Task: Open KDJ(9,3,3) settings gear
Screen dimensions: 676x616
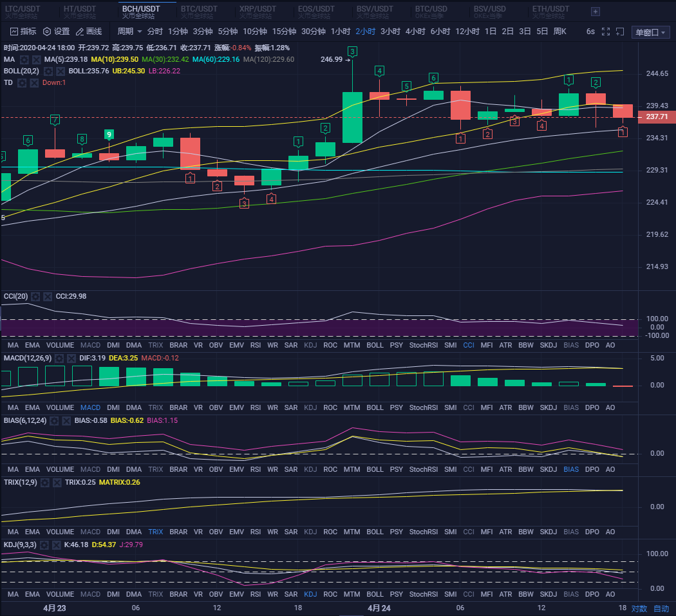Action: pyautogui.click(x=44, y=545)
